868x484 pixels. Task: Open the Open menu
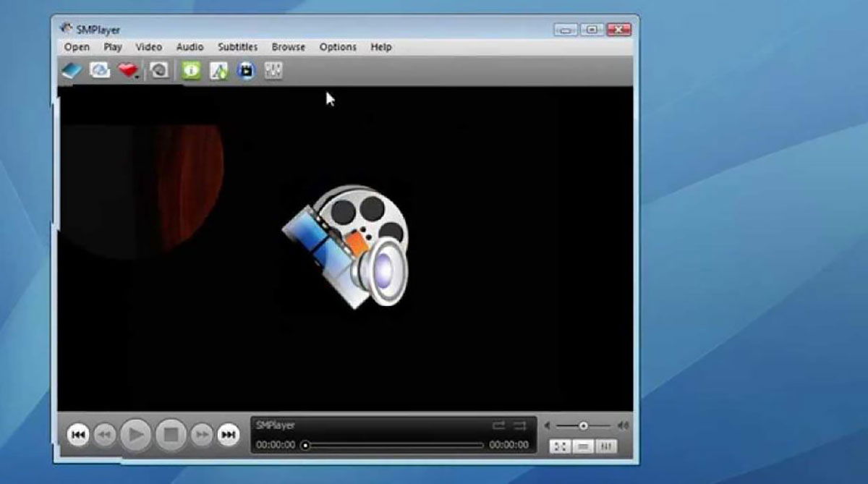click(x=77, y=47)
